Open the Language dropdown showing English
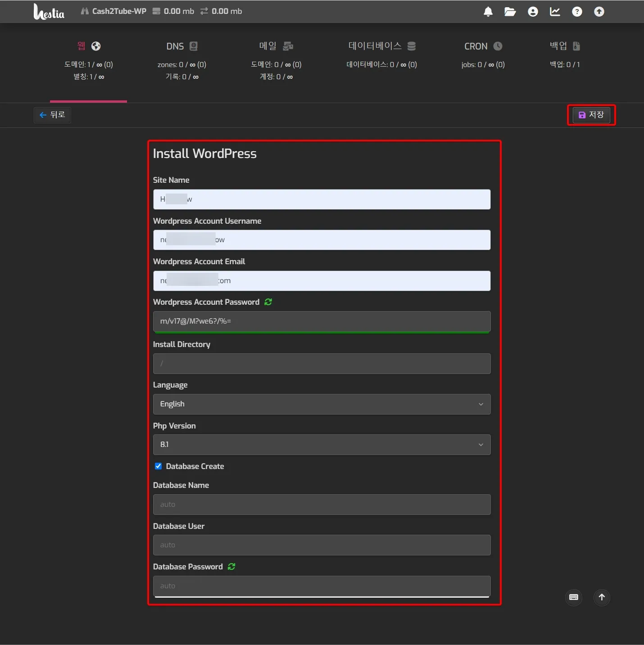The height and width of the screenshot is (645, 644). click(322, 404)
